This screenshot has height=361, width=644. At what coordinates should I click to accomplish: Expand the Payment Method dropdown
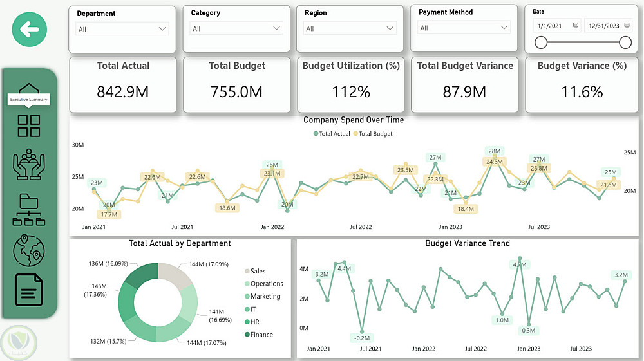click(x=504, y=28)
